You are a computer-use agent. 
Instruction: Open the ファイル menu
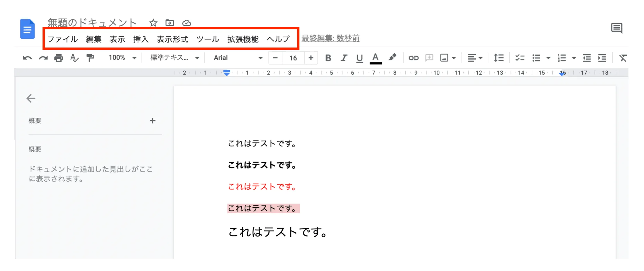pyautogui.click(x=62, y=39)
